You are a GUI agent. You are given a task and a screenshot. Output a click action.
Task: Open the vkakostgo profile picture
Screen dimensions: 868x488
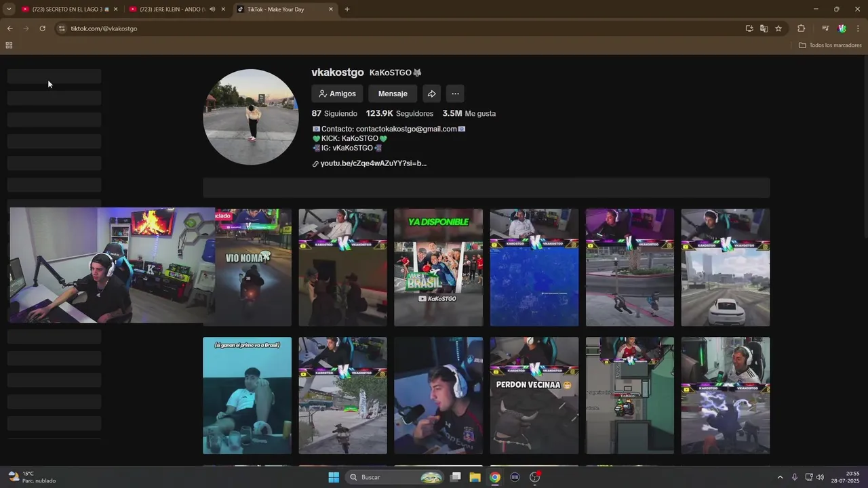click(x=251, y=117)
